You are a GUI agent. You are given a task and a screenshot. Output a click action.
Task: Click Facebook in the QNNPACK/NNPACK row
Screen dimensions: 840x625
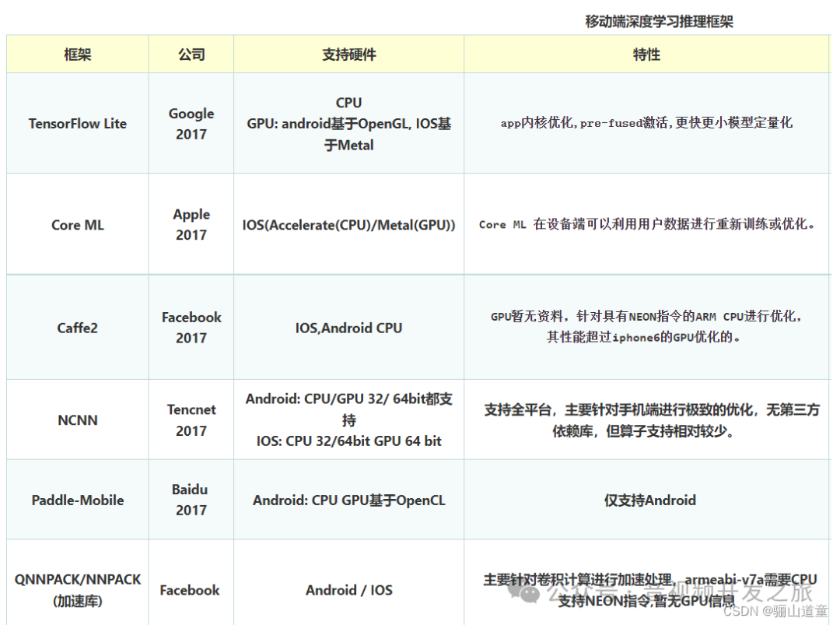[x=190, y=590]
